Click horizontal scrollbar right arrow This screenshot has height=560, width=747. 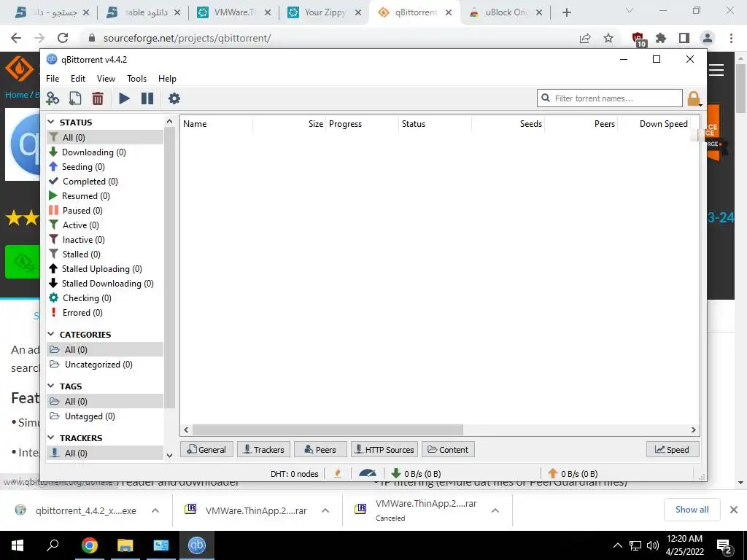(694, 429)
